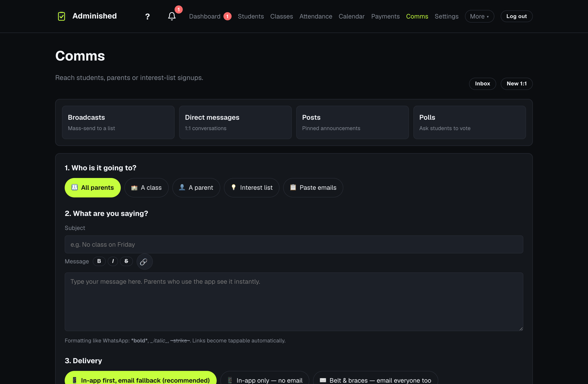
Task: Insert a link using the chain icon
Action: coord(145,262)
